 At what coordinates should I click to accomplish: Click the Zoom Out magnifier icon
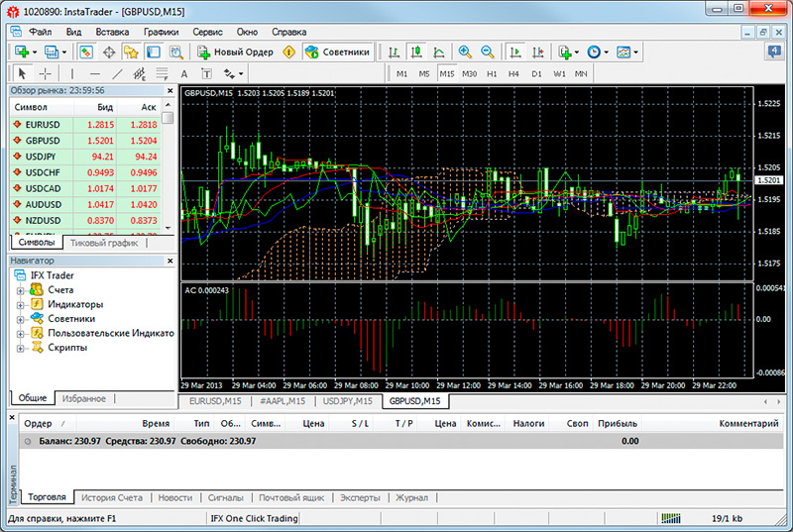pyautogui.click(x=487, y=52)
